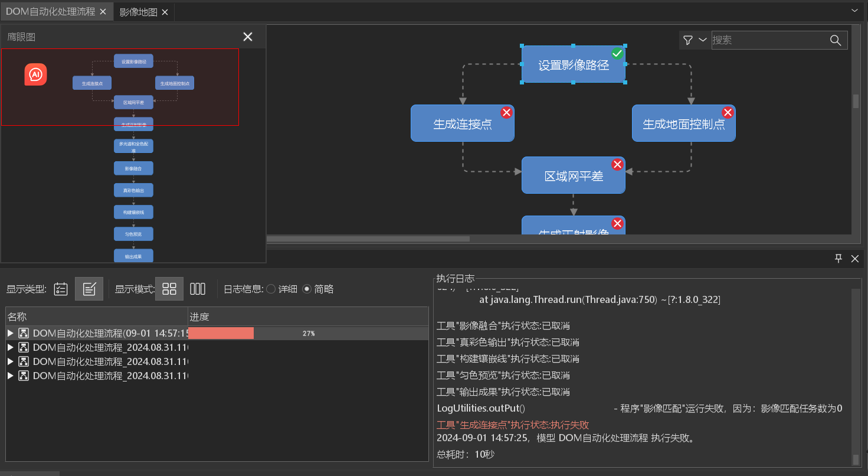This screenshot has width=868, height=476.
Task: Select the 生成地面控制点 node on canvas
Action: click(684, 123)
